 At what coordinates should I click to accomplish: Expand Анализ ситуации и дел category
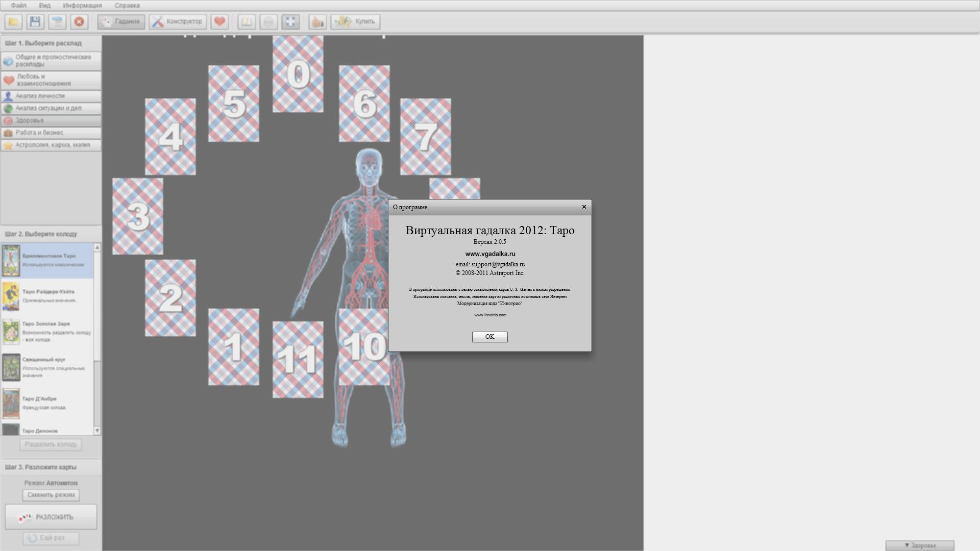click(51, 108)
